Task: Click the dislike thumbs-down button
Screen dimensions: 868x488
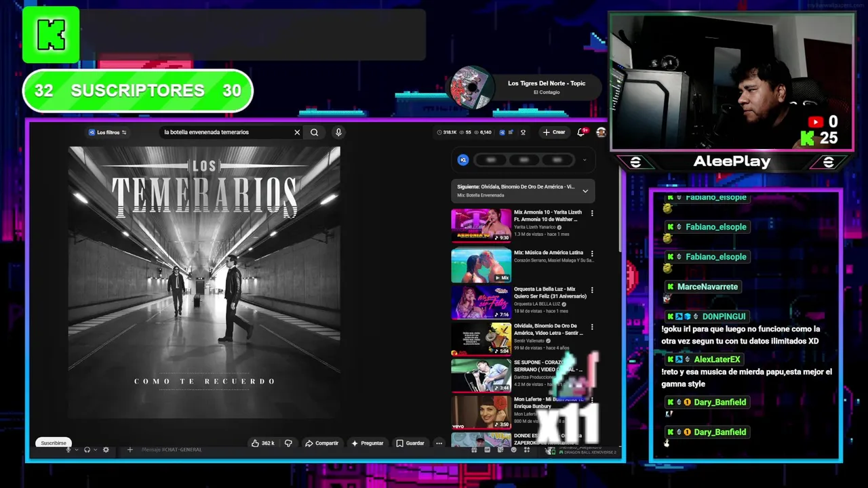Action: pos(288,443)
